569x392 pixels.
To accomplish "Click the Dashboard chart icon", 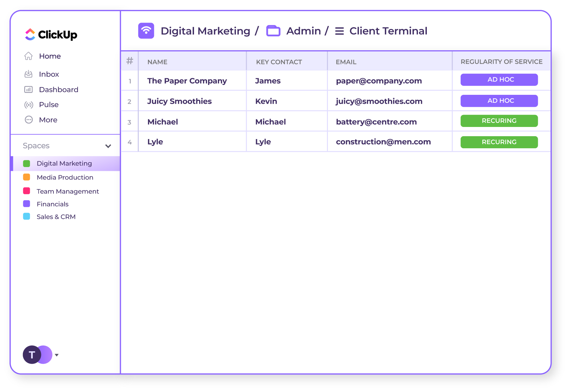I will 29,90.
